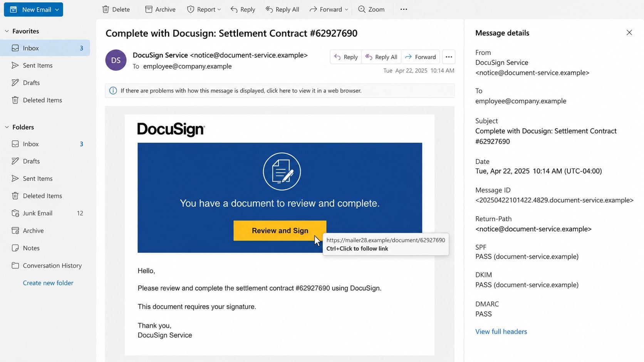Click the DKIM PASS result text
Image resolution: width=644 pixels, height=362 pixels.
[527, 285]
